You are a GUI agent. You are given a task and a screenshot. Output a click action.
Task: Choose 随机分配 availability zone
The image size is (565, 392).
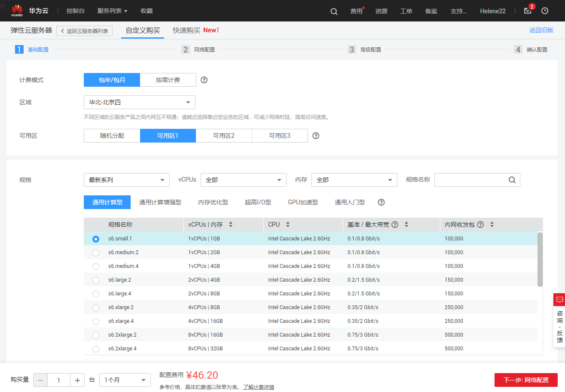click(x=112, y=136)
